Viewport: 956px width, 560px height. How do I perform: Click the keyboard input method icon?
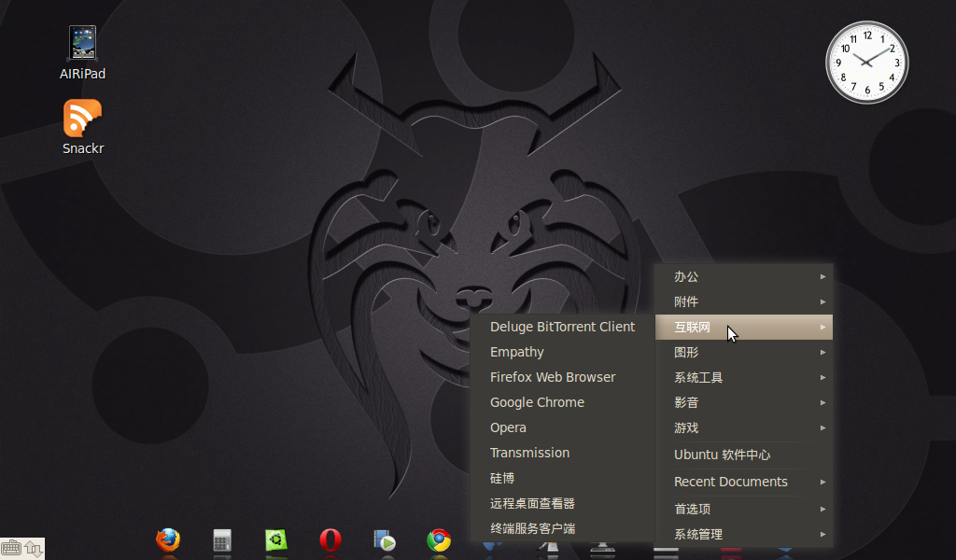point(11,549)
